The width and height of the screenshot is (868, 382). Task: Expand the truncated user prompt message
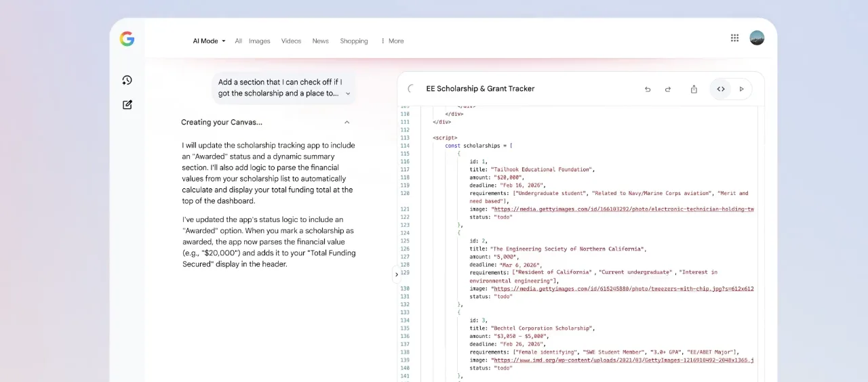click(x=348, y=94)
